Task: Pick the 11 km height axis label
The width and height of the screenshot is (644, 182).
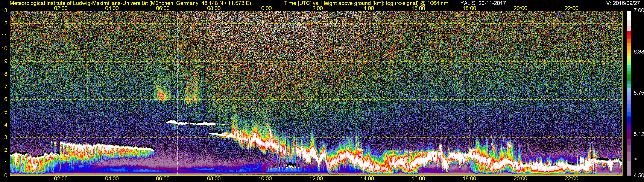Action: pyautogui.click(x=5, y=36)
